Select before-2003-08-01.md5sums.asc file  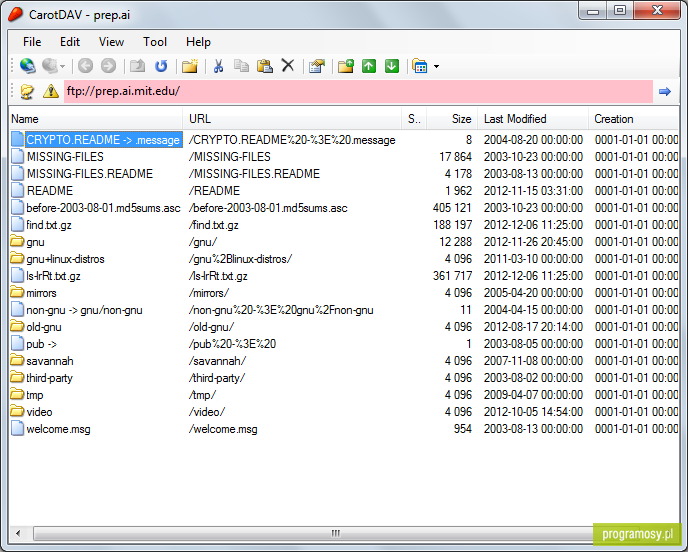[x=103, y=208]
